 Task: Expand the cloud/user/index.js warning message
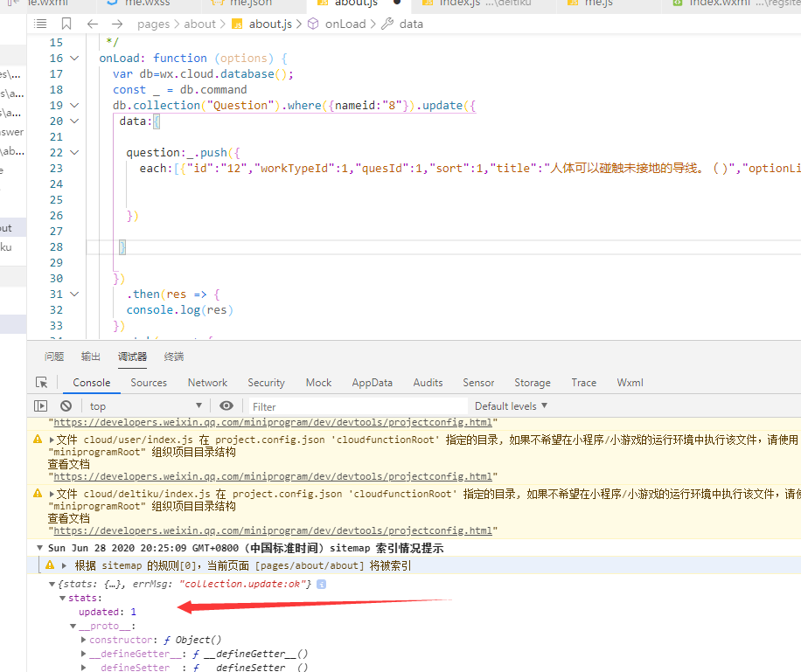(x=52, y=440)
